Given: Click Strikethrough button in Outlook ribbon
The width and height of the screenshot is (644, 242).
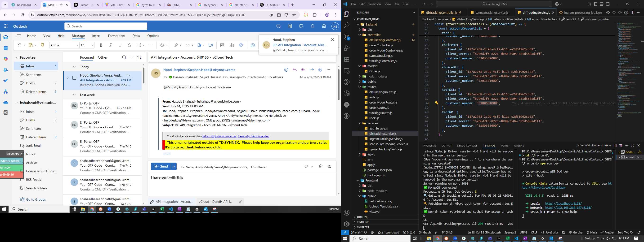Looking at the screenshot, I should click(x=130, y=45).
